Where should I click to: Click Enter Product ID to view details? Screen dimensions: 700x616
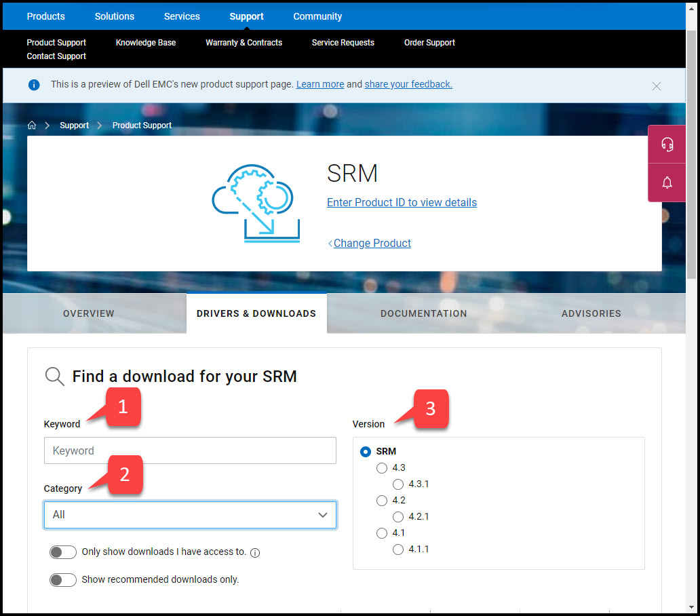pos(402,203)
